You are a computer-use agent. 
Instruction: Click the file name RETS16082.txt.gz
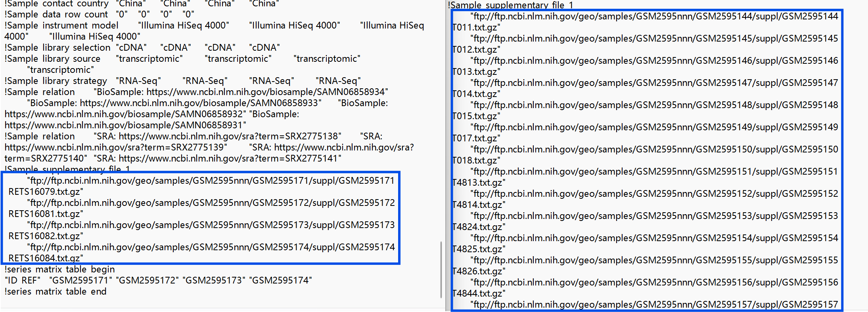(x=44, y=236)
